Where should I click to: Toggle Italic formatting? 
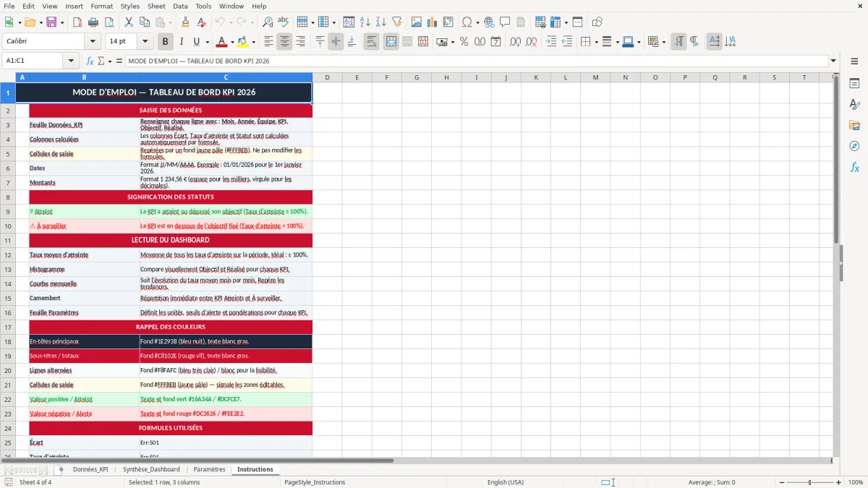click(x=181, y=42)
